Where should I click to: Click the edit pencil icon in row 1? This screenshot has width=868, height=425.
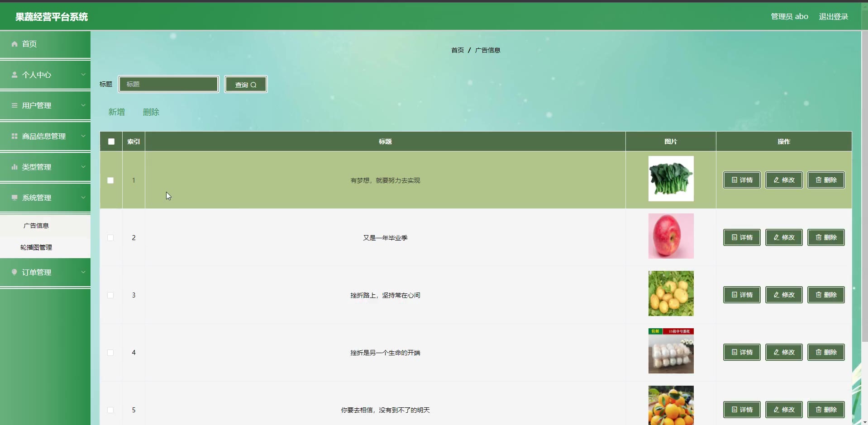(x=777, y=180)
